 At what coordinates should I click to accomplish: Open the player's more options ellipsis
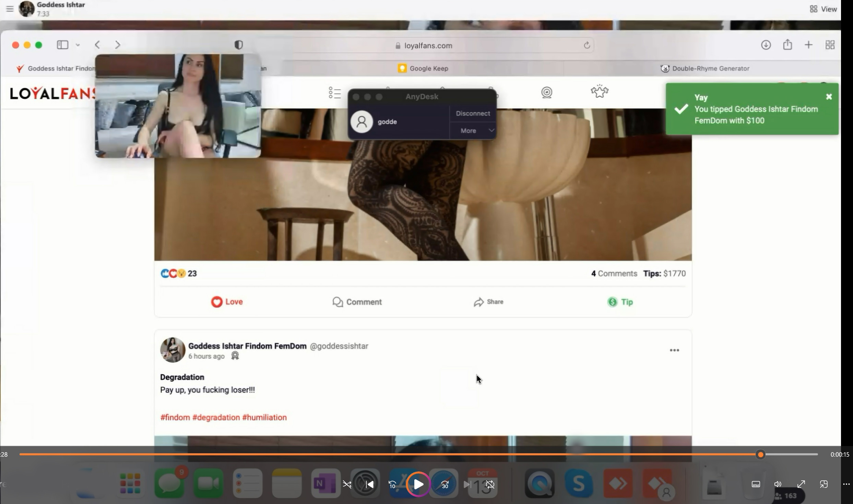[x=846, y=484]
